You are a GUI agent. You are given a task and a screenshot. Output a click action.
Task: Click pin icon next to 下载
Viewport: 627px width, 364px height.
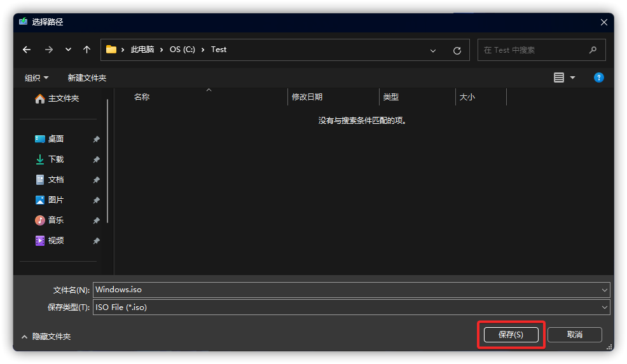[97, 160]
